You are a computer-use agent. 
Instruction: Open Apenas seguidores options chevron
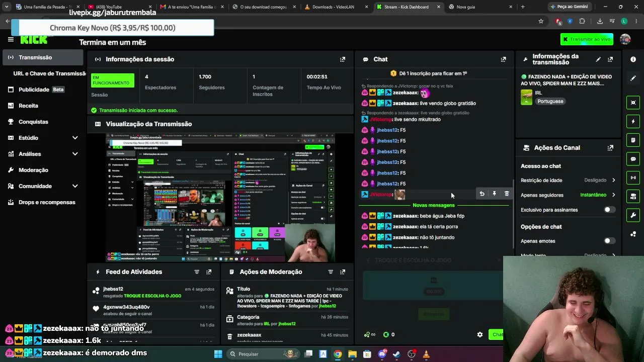click(x=613, y=195)
